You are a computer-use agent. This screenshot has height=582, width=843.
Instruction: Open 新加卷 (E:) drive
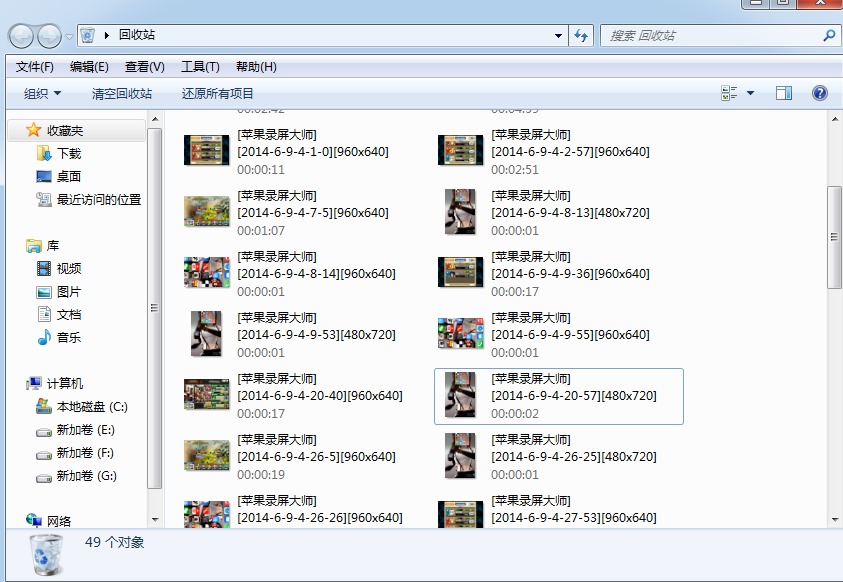(x=85, y=430)
